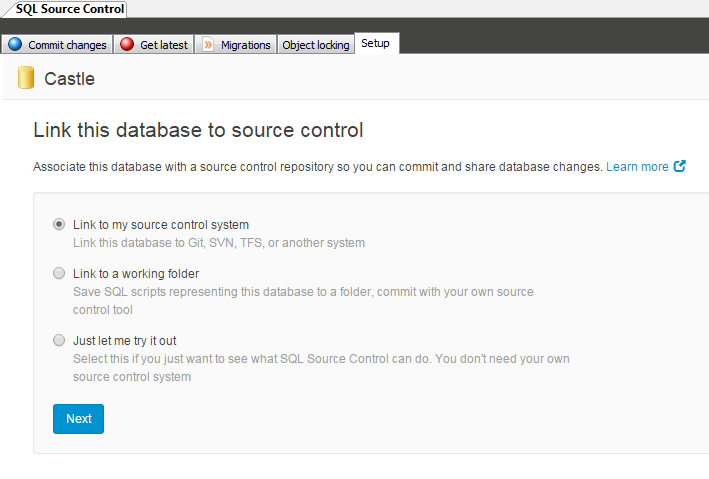Click the orange Migrations arrows icon
This screenshot has width=709, height=479.
click(208, 45)
